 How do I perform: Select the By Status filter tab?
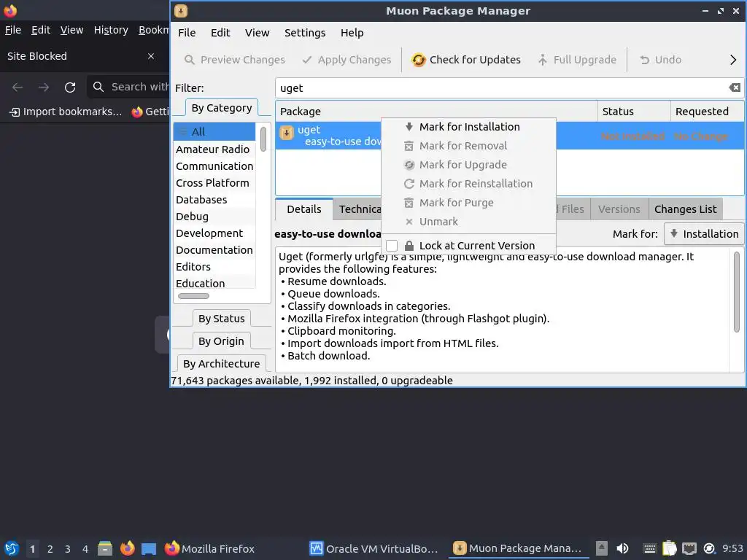[x=222, y=319]
